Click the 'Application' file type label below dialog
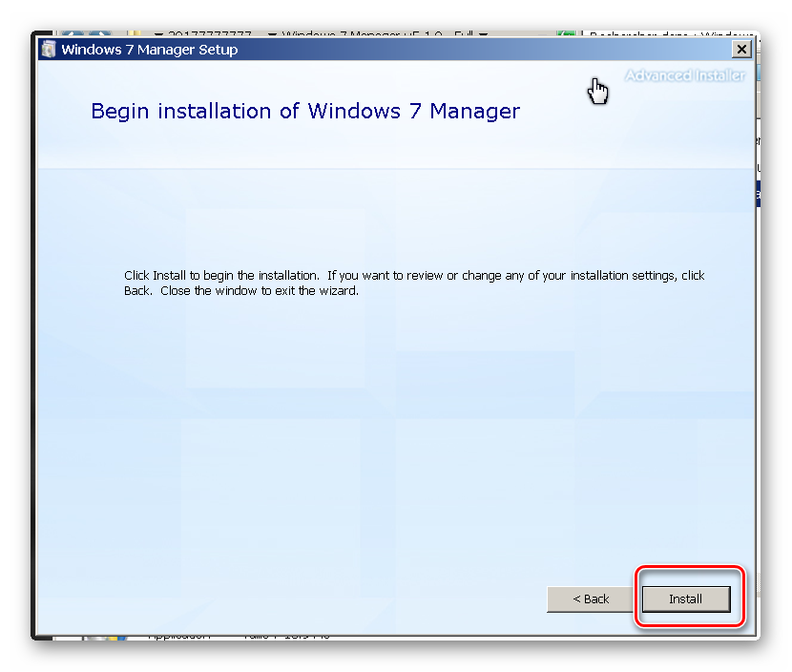Viewport: 792px width, 672px height. coord(178,636)
